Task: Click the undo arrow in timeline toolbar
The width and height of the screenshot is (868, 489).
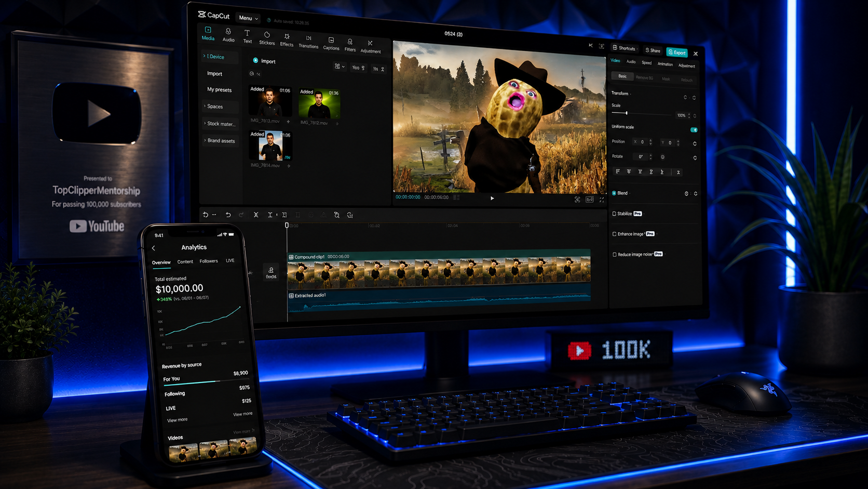Action: tap(228, 215)
